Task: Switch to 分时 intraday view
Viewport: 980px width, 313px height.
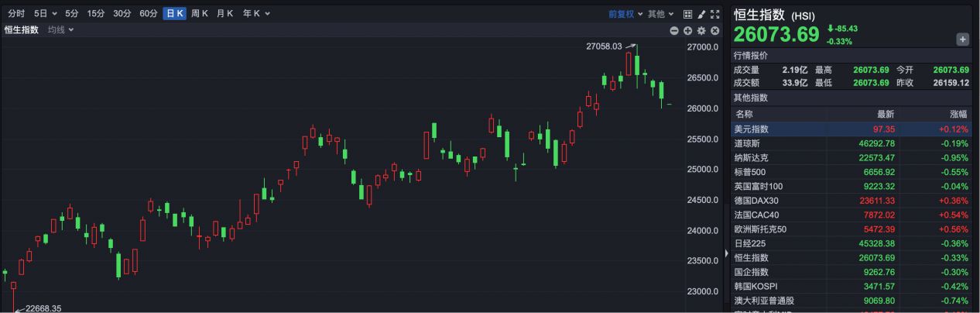Action: click(x=16, y=14)
